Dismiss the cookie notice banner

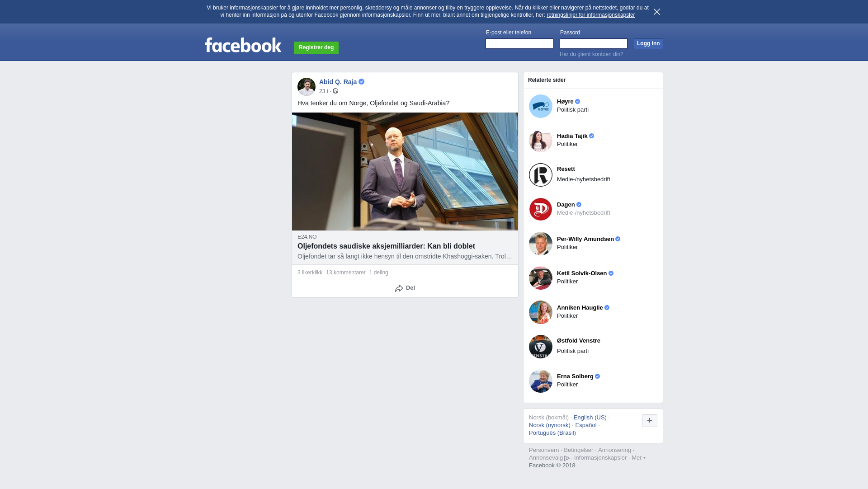click(x=657, y=12)
